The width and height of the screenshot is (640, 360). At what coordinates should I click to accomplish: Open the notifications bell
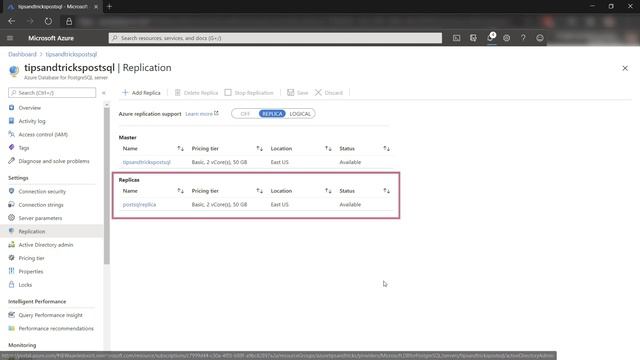click(491, 38)
